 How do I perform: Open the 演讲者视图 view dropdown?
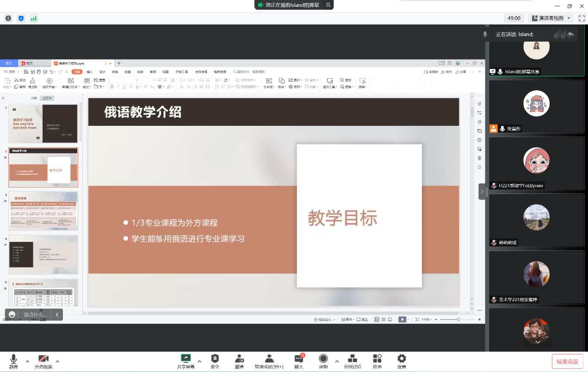click(x=551, y=19)
